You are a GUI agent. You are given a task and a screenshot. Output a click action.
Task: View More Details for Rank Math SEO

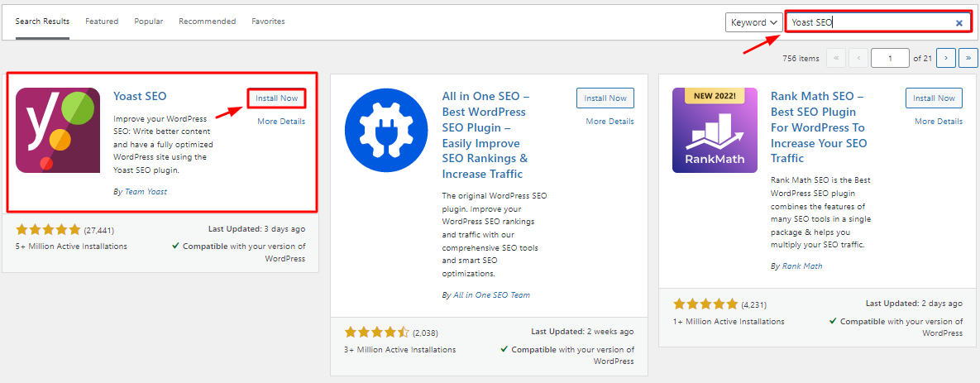(939, 122)
